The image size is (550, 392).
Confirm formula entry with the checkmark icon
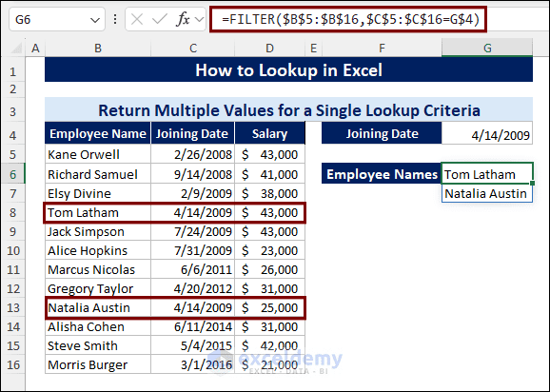click(160, 20)
